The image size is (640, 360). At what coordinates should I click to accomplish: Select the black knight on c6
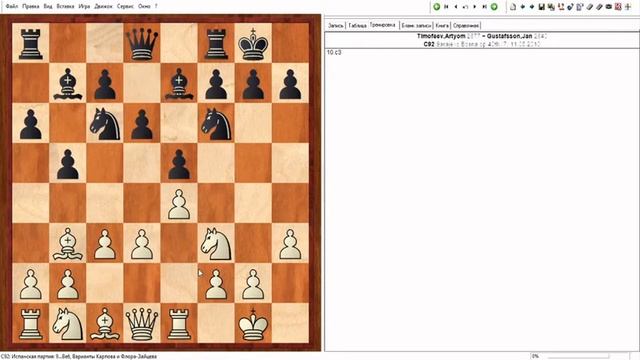pos(105,123)
